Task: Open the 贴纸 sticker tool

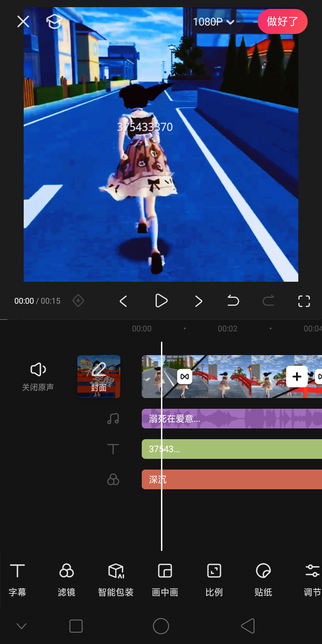Action: [263, 579]
